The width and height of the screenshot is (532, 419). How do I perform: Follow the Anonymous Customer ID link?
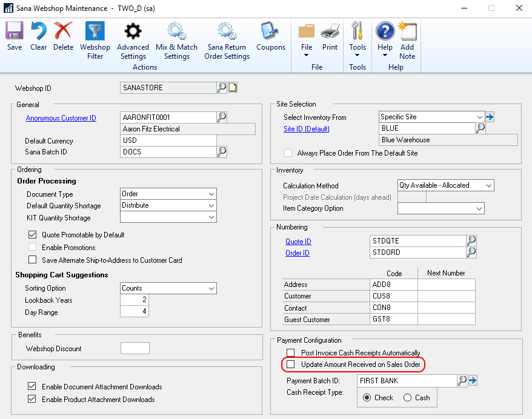(x=61, y=118)
